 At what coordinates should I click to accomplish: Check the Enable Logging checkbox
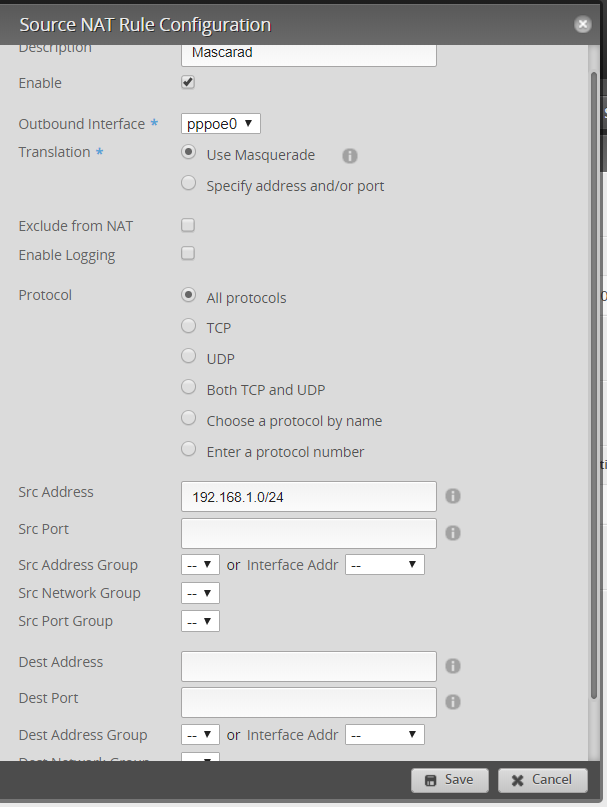(x=188, y=253)
